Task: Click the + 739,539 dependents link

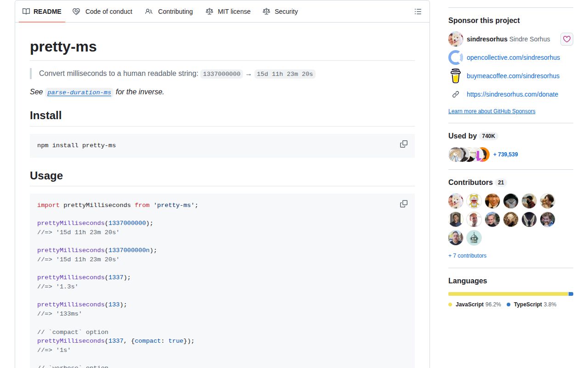Action: [x=505, y=155]
